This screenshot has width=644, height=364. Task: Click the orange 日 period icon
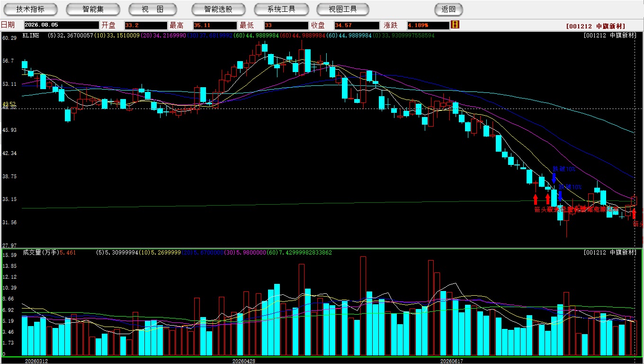[x=455, y=25]
